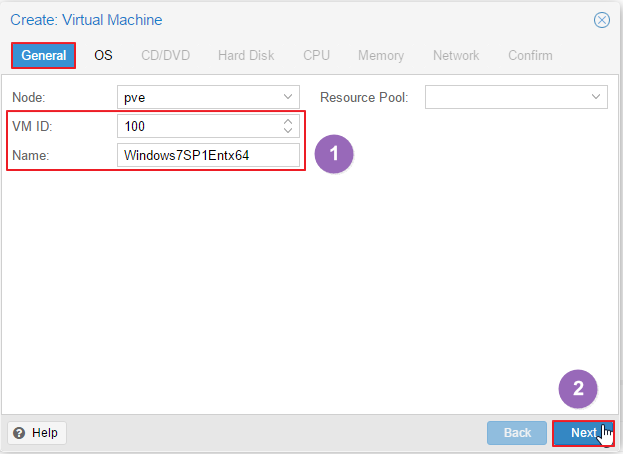The width and height of the screenshot is (623, 454).
Task: Click the Back button
Action: click(517, 433)
